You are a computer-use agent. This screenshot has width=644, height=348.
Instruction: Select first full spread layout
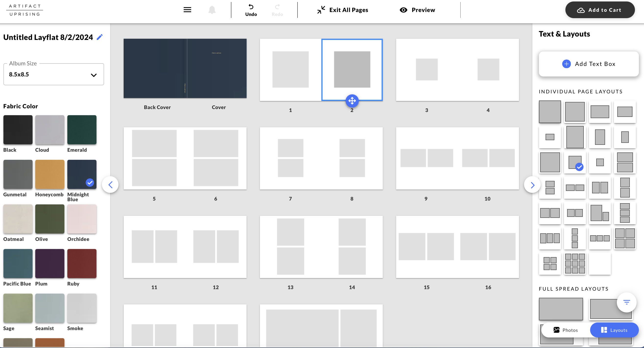[561, 309]
